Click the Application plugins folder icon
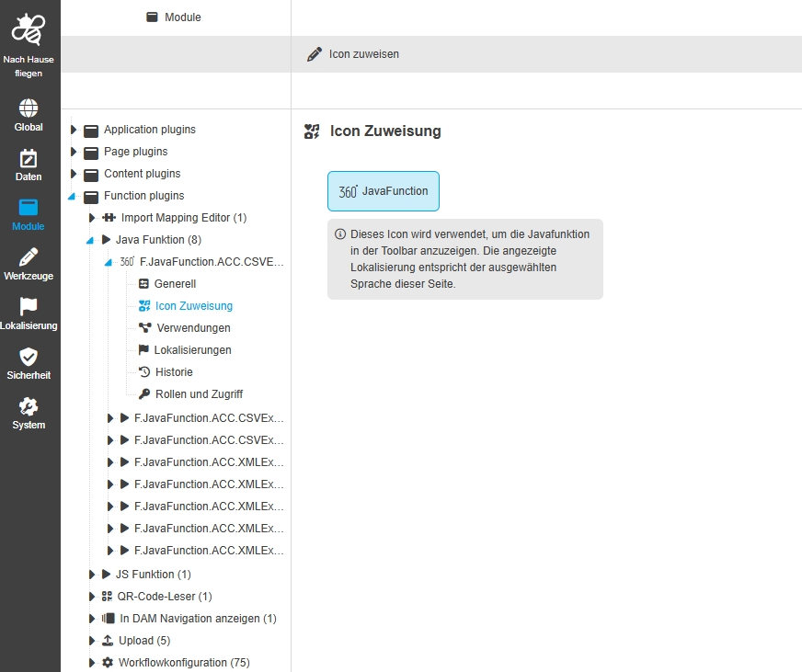The image size is (802, 672). pyautogui.click(x=91, y=131)
